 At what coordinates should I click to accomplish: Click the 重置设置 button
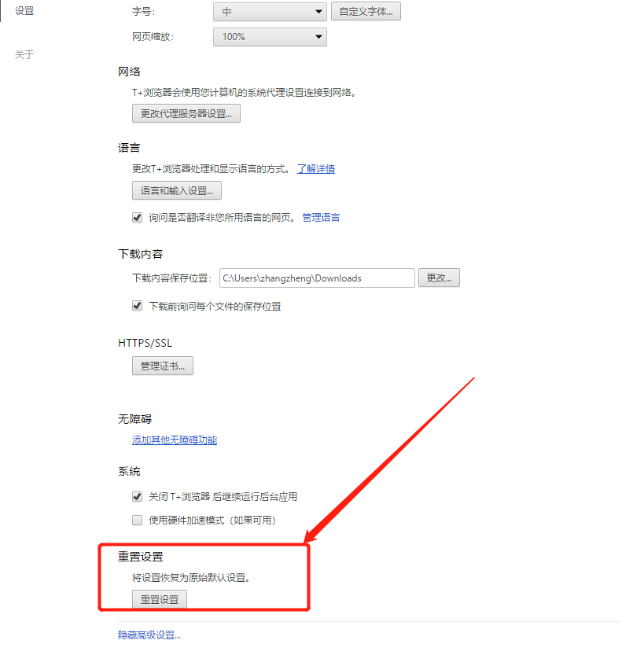coord(160,599)
